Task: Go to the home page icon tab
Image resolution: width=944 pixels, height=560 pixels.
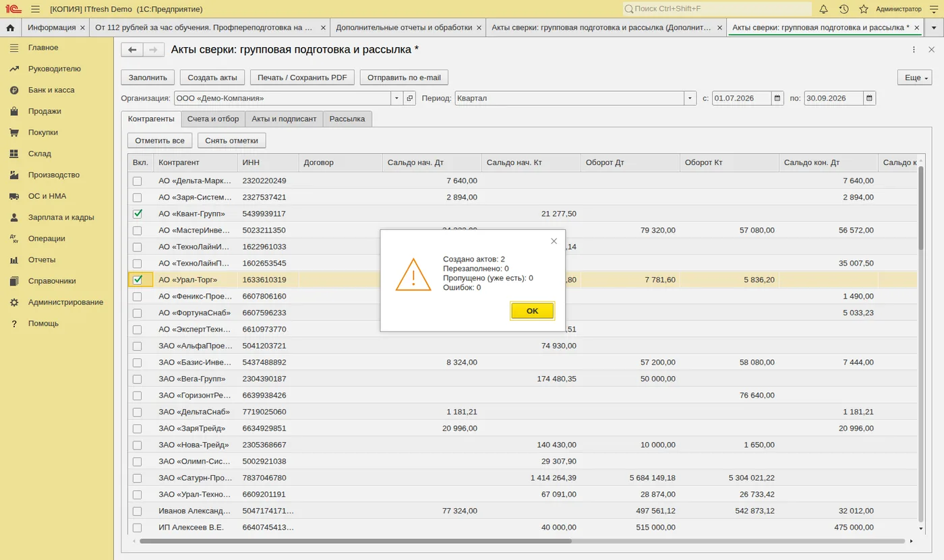Action: [x=10, y=28]
